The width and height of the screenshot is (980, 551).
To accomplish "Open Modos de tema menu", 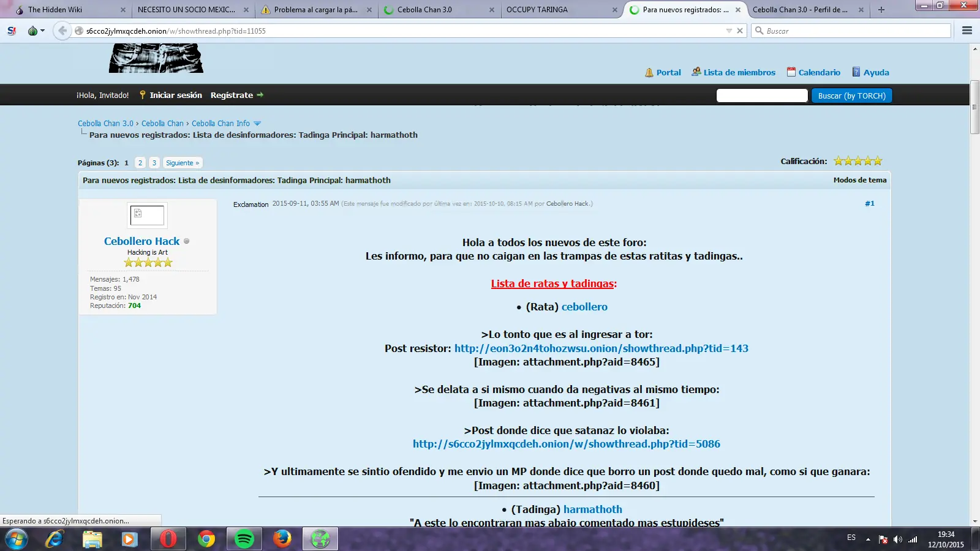I will click(x=860, y=180).
